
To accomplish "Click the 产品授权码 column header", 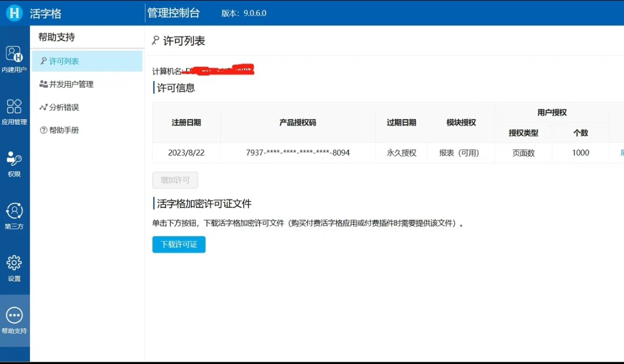I will click(298, 122).
